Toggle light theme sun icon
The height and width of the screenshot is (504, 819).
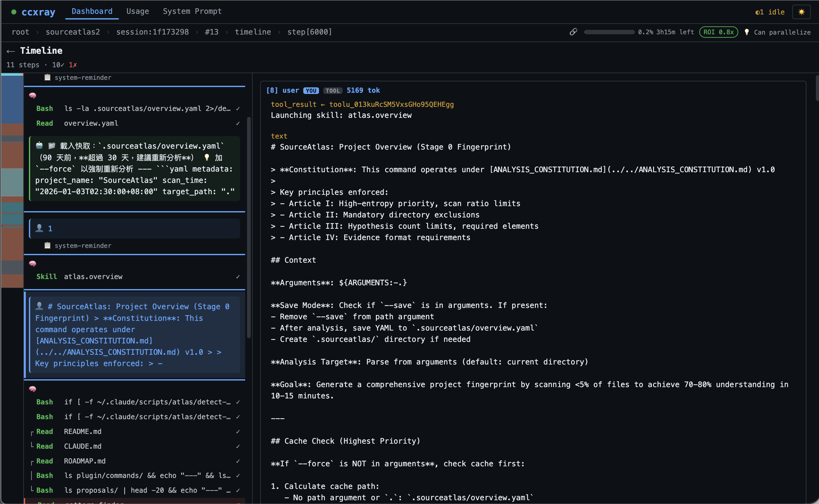point(801,12)
